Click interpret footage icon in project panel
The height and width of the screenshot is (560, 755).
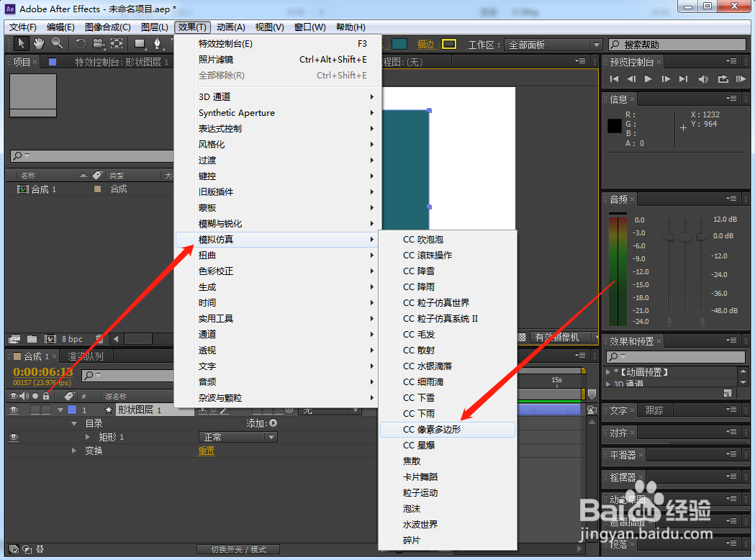(x=14, y=339)
